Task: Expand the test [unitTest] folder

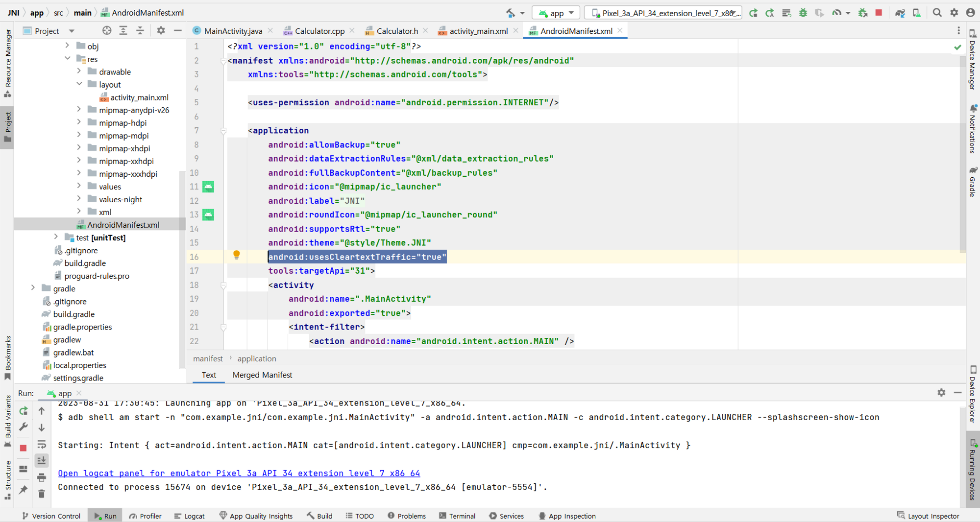Action: [x=56, y=237]
